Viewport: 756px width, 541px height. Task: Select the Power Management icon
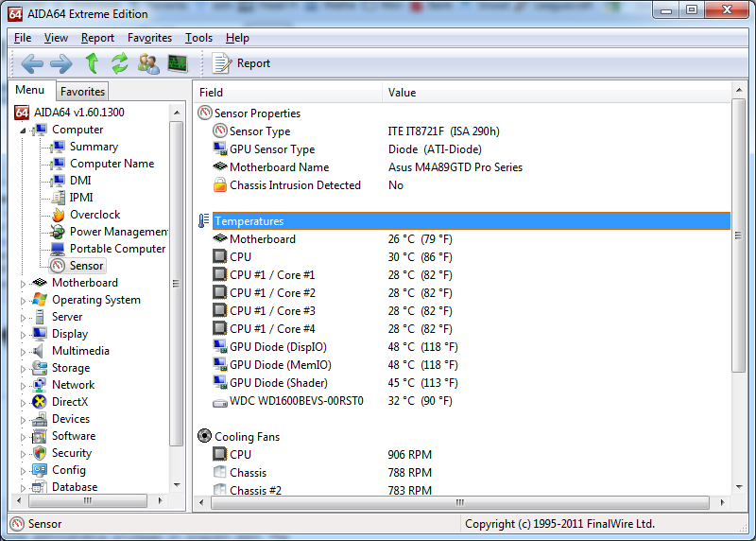point(59,232)
